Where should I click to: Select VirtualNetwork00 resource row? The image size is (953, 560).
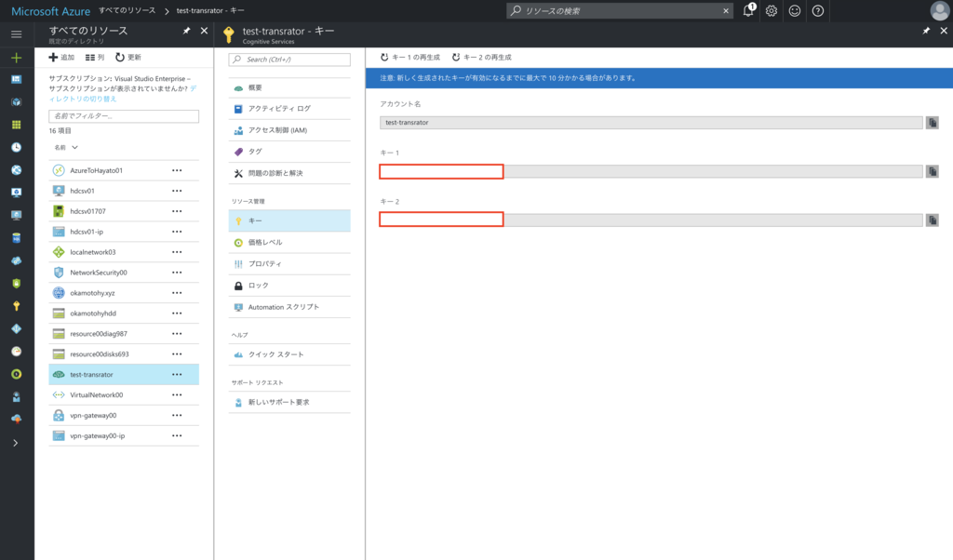[124, 394]
